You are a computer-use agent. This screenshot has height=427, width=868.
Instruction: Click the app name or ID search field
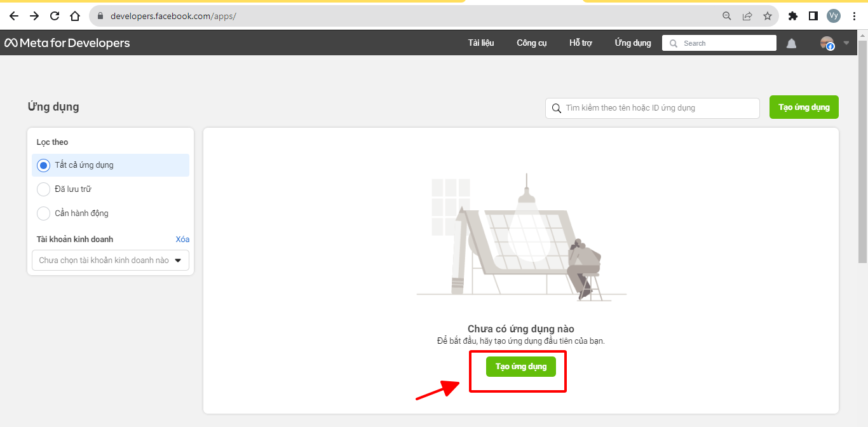[658, 108]
